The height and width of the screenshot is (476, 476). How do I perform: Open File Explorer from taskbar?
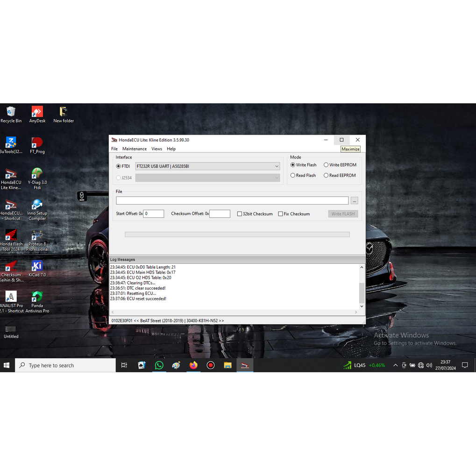pos(227,365)
